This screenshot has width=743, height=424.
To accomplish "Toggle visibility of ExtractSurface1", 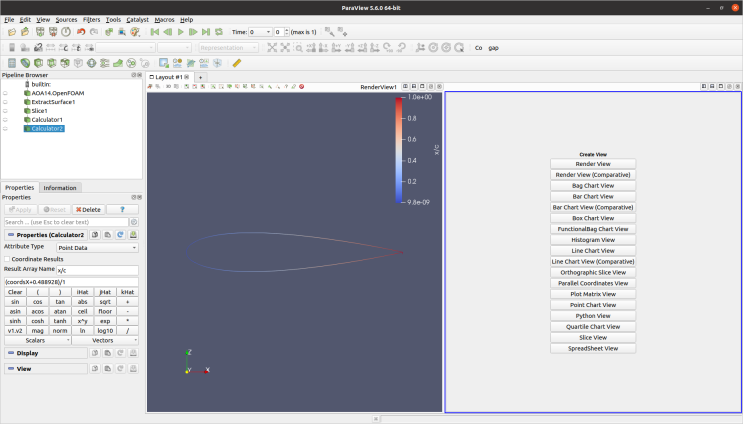I will 6,102.
